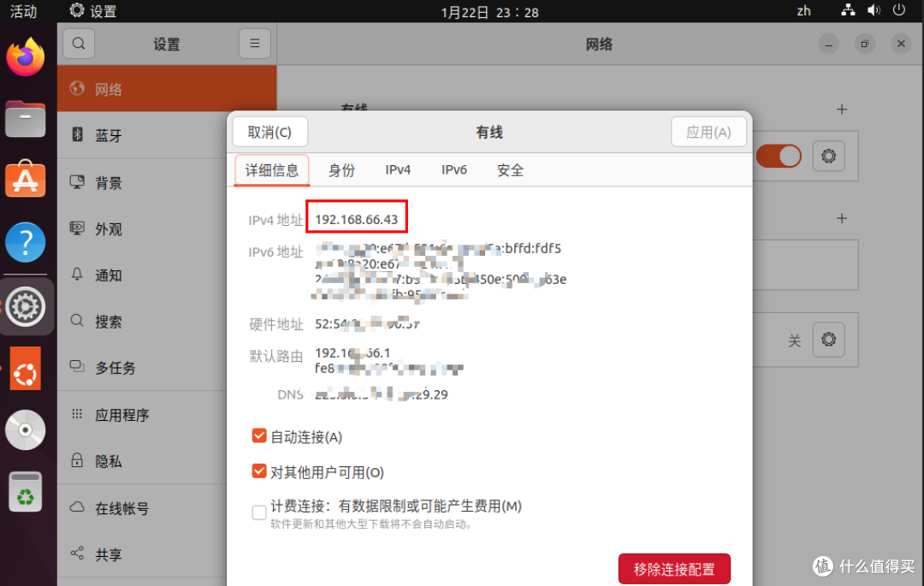
Task: Turn off the wired connection switch
Action: coord(778,156)
